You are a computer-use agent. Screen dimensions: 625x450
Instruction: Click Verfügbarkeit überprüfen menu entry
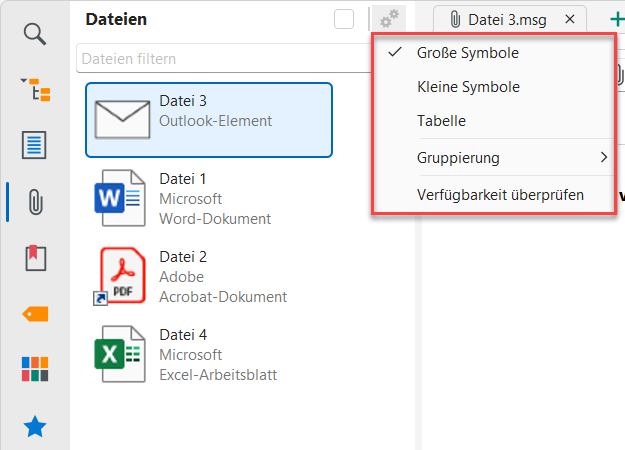pyautogui.click(x=500, y=195)
